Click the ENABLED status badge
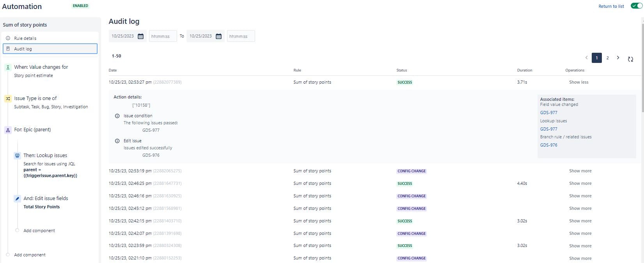 point(80,6)
